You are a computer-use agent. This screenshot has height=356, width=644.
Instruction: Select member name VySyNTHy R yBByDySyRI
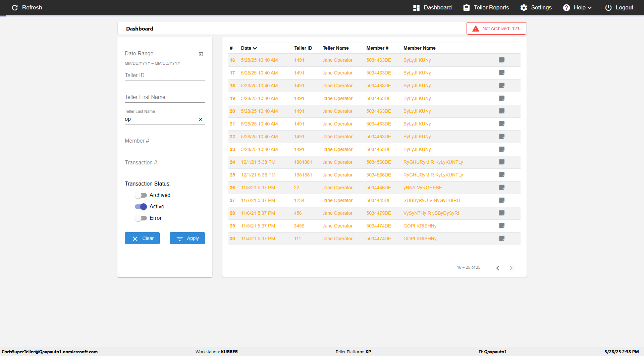coord(431,213)
